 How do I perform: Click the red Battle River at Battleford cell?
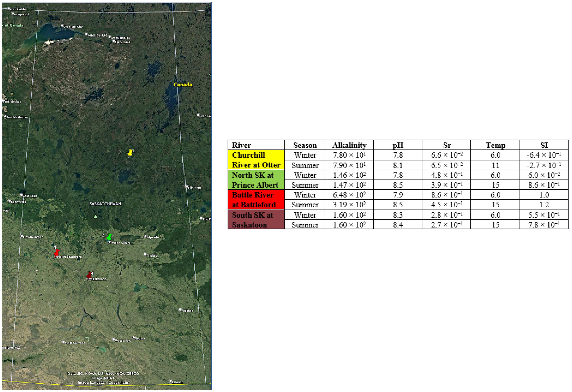256,200
